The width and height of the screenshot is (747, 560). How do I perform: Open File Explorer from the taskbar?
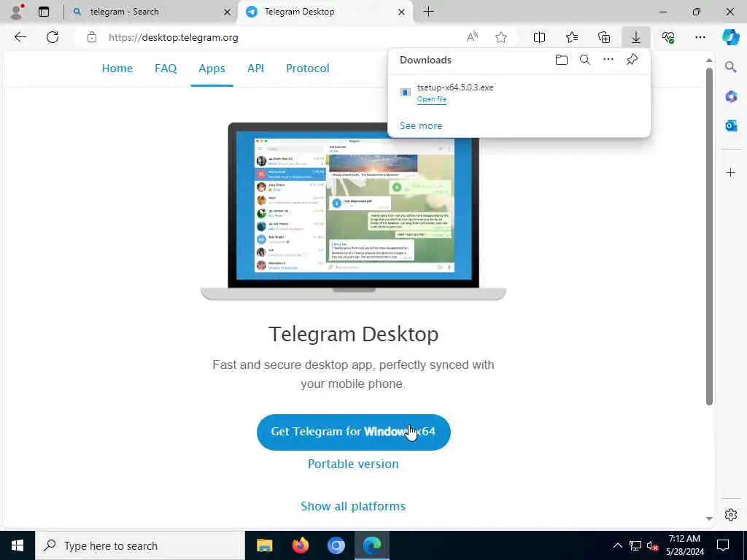pos(264,545)
